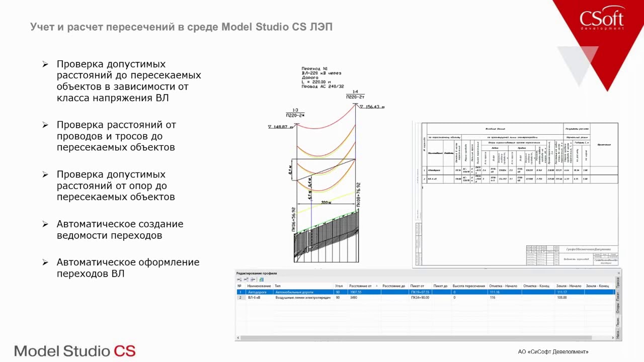Click the Тип column header

[304, 286]
